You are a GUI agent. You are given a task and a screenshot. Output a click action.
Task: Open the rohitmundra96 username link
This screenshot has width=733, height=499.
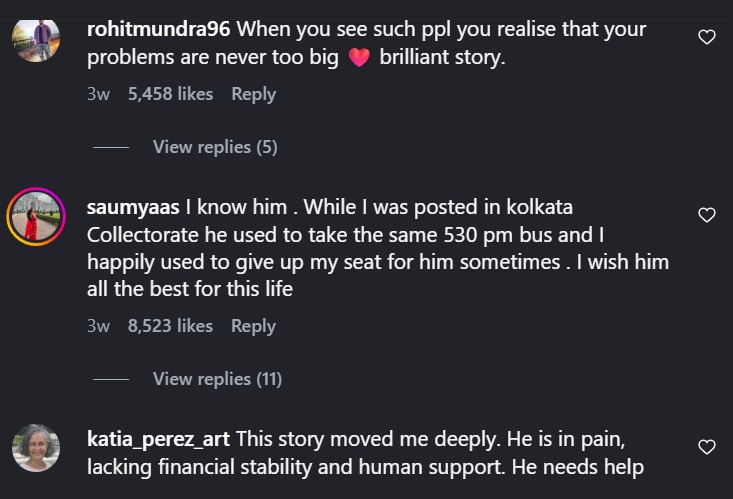(158, 30)
